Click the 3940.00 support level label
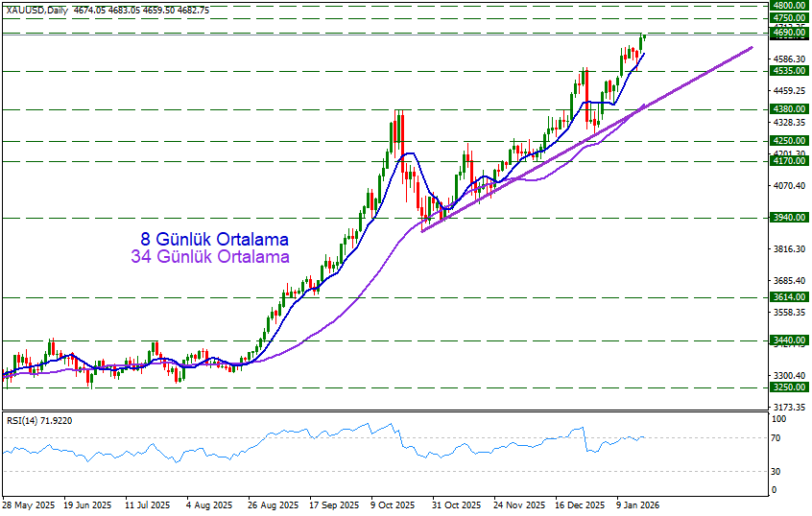The width and height of the screenshot is (812, 516). pos(788,218)
